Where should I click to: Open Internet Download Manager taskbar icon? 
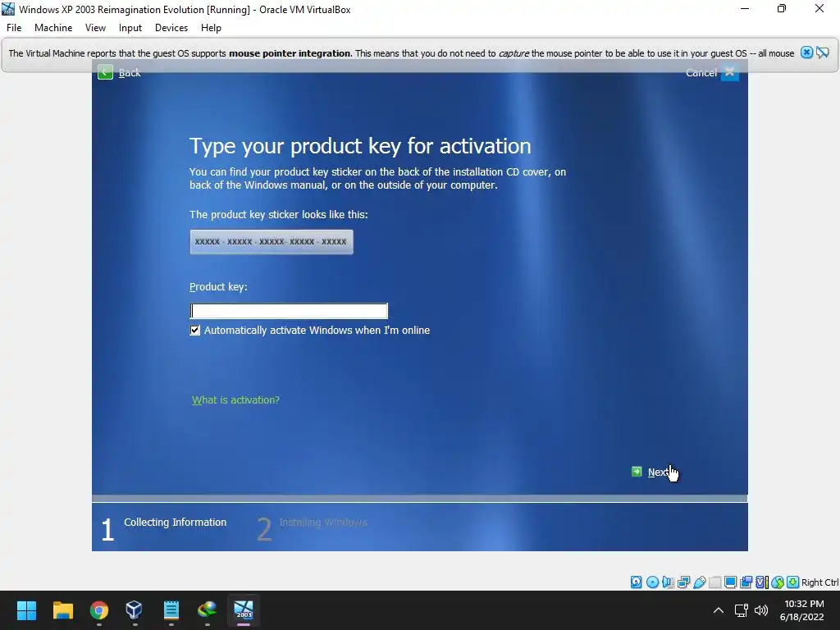click(208, 609)
